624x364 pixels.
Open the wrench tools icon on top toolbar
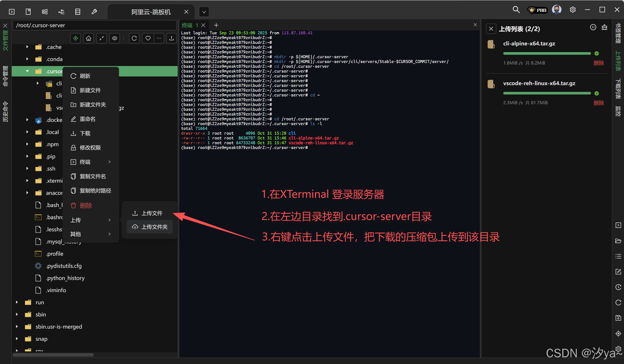pos(94,11)
